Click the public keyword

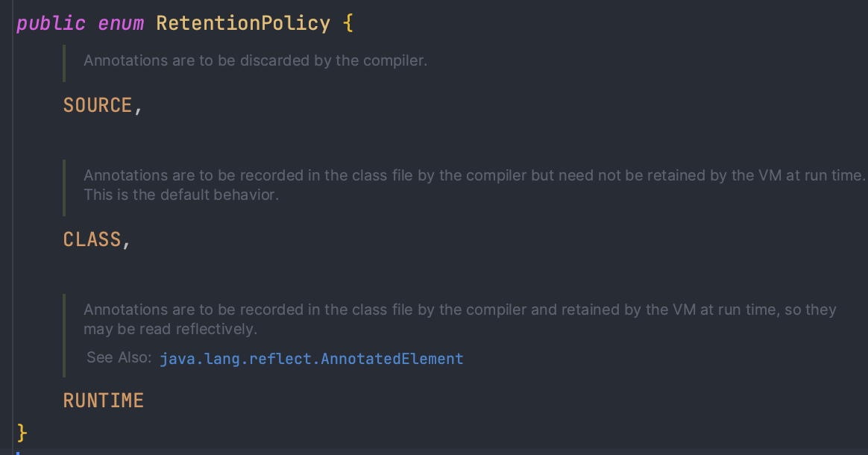[51, 23]
